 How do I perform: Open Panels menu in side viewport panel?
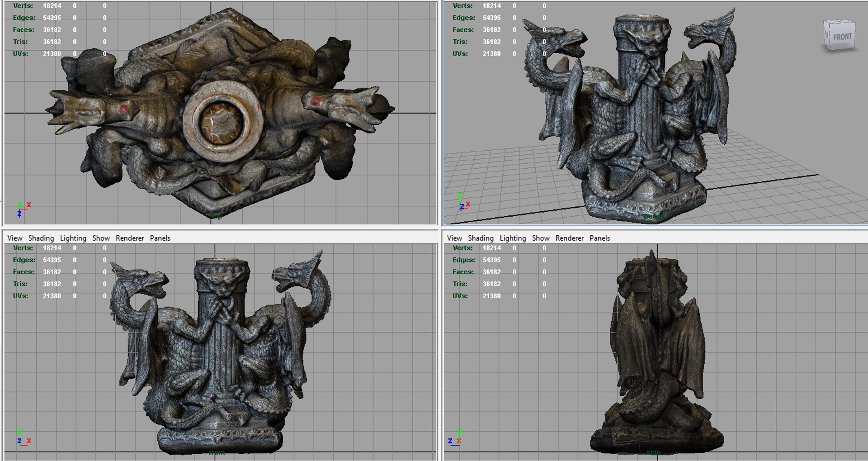tap(600, 238)
